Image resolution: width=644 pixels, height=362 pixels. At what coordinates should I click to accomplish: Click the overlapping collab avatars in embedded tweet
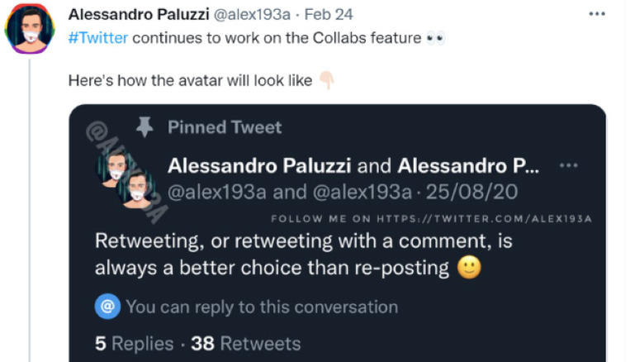coord(125,179)
